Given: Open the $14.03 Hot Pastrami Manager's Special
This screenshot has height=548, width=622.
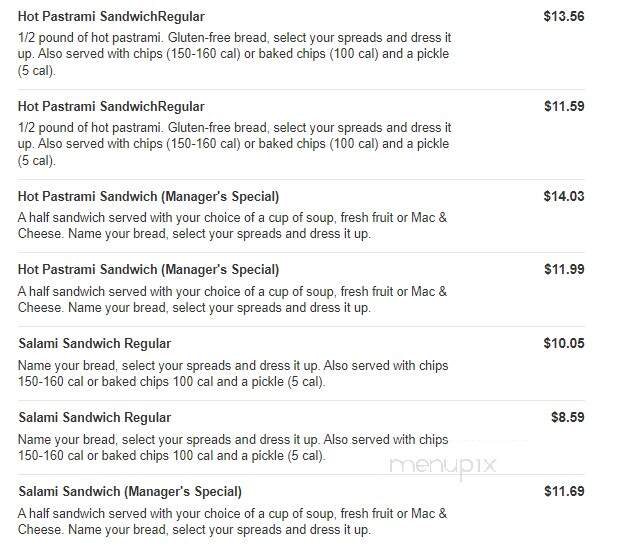Looking at the screenshot, I should click(148, 196).
